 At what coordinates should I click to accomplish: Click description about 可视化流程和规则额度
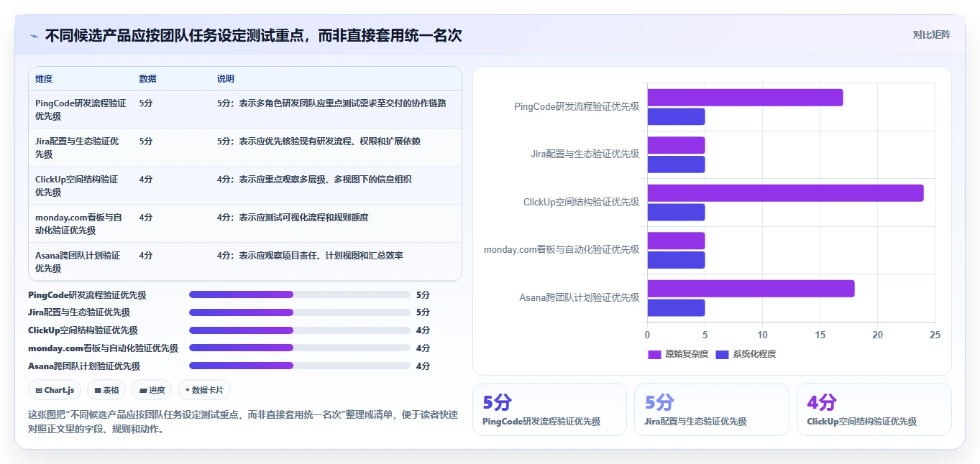(x=293, y=218)
